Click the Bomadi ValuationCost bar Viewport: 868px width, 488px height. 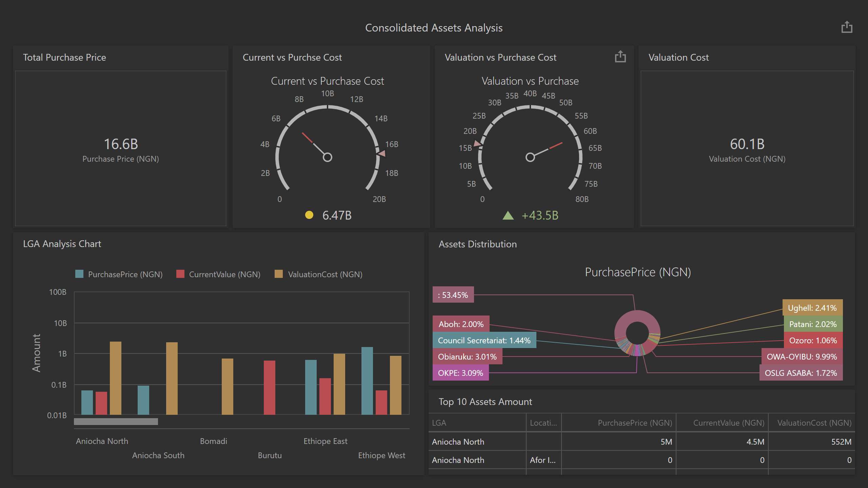pyautogui.click(x=228, y=386)
